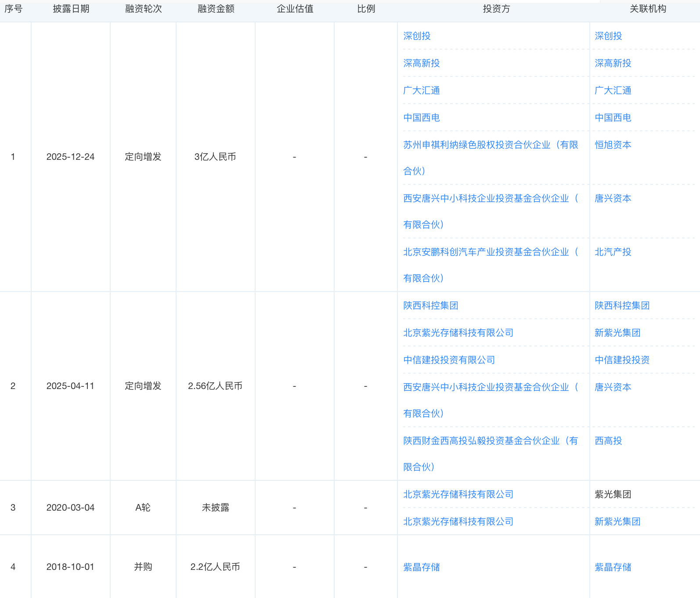Select the 中国西电 link under 关联机构
This screenshot has height=598, width=700.
tap(613, 118)
